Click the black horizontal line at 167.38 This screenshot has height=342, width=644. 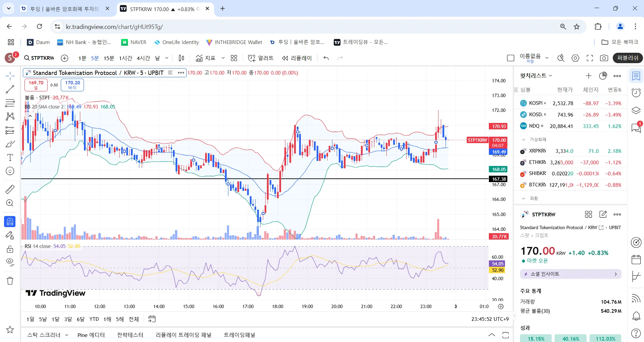[134, 179]
